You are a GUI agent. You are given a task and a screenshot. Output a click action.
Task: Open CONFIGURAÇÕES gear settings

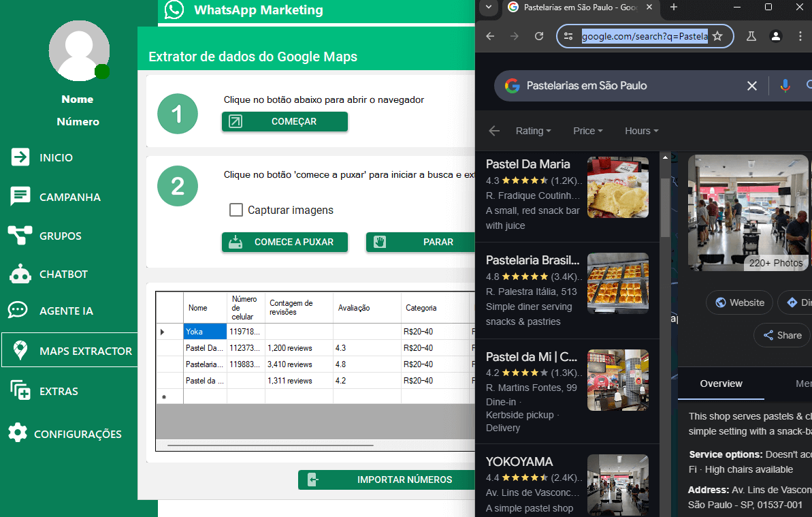[x=65, y=434]
